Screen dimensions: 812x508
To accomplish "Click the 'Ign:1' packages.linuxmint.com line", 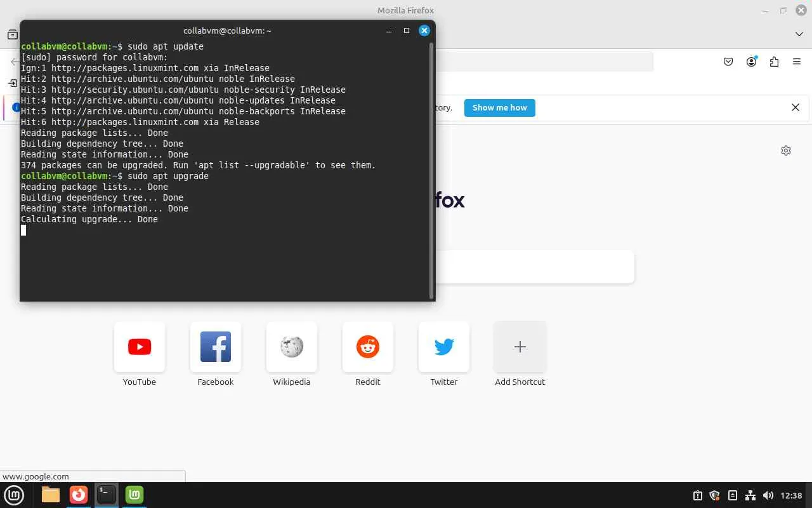I will (x=145, y=68).
